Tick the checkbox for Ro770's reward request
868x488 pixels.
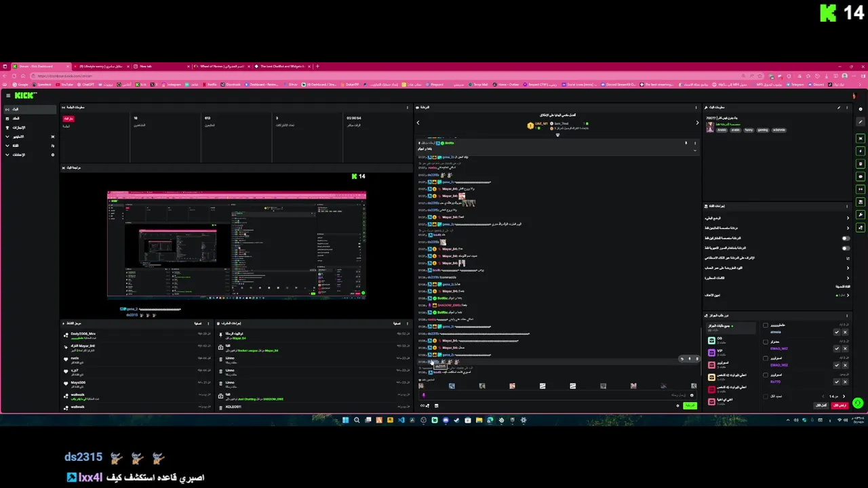(x=766, y=375)
